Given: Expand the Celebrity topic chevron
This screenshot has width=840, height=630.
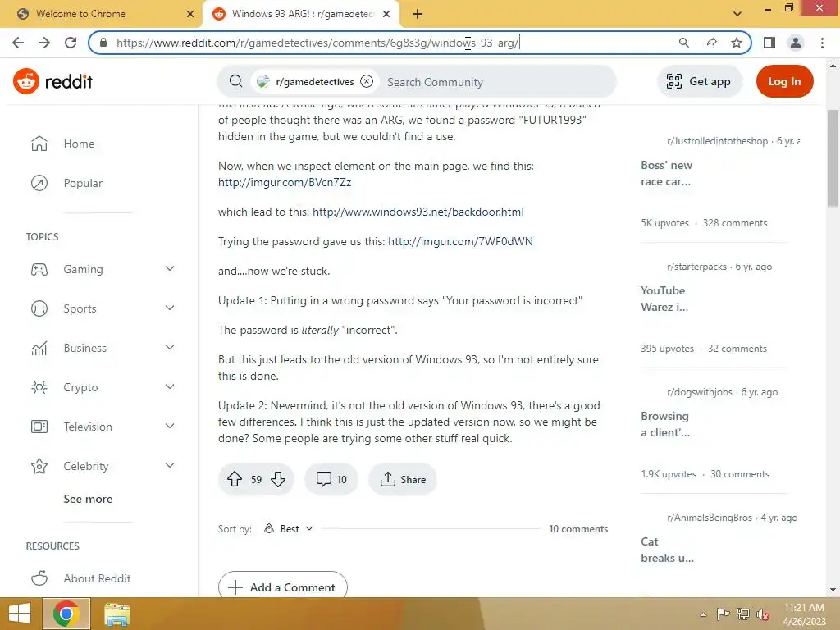Looking at the screenshot, I should [x=170, y=466].
